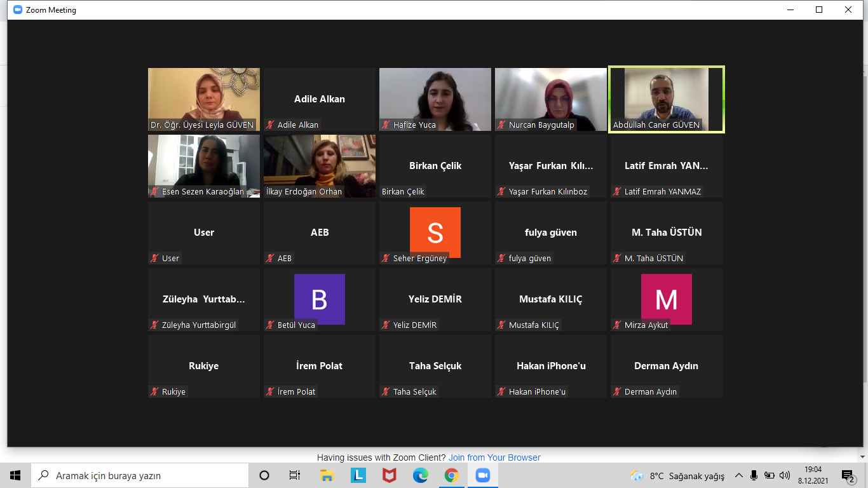Viewport: 868px width, 488px height.
Task: Click the system tray microphone icon
Action: pos(754,475)
